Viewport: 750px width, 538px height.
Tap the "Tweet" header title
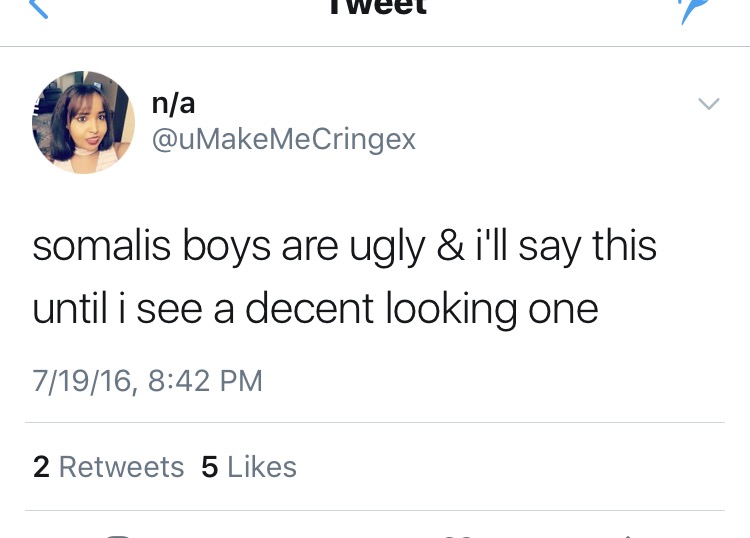pos(375,6)
